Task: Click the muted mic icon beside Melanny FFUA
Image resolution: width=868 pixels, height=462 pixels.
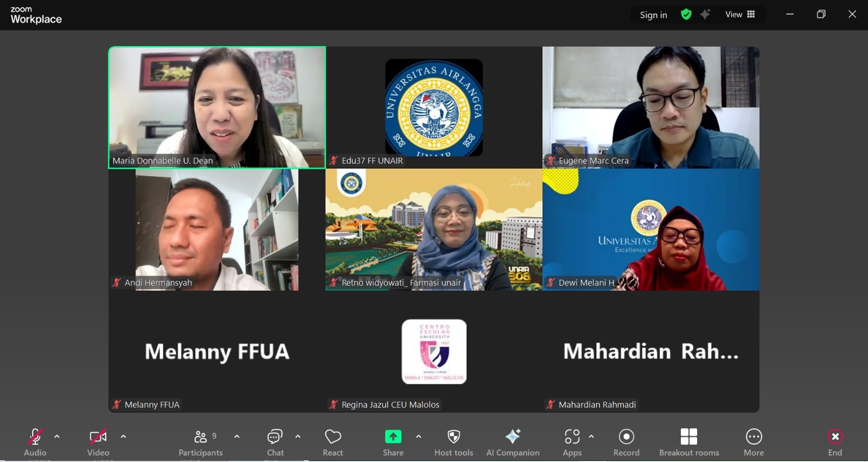Action: [117, 405]
